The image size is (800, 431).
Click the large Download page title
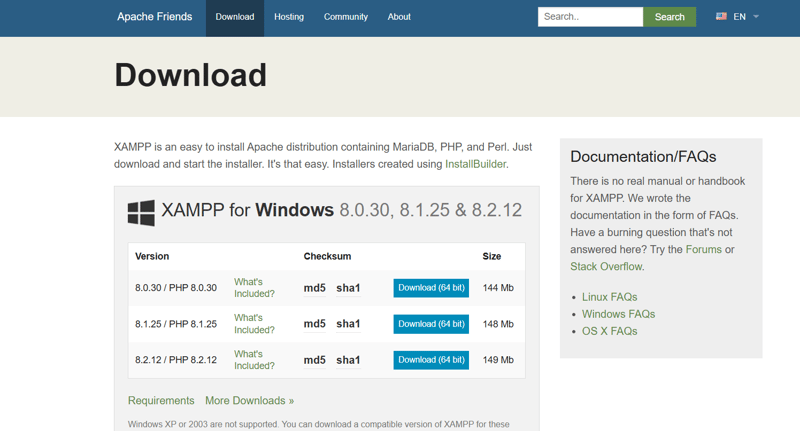tap(190, 75)
